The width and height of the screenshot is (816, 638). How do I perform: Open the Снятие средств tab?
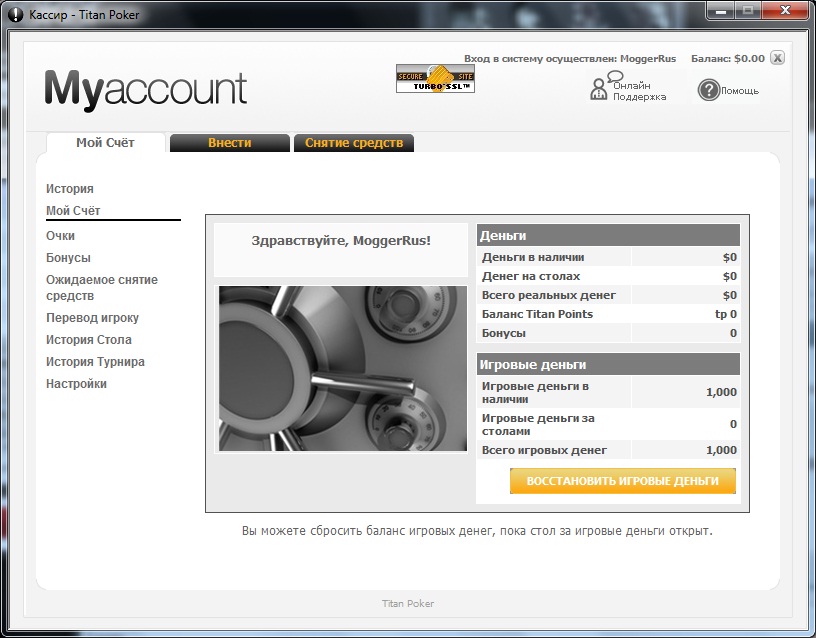tap(354, 143)
